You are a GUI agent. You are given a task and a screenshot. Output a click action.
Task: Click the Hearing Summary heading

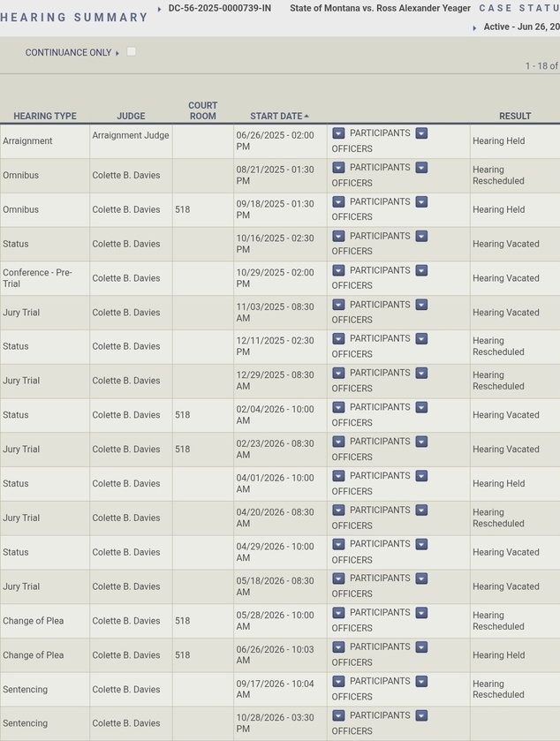[x=73, y=18]
